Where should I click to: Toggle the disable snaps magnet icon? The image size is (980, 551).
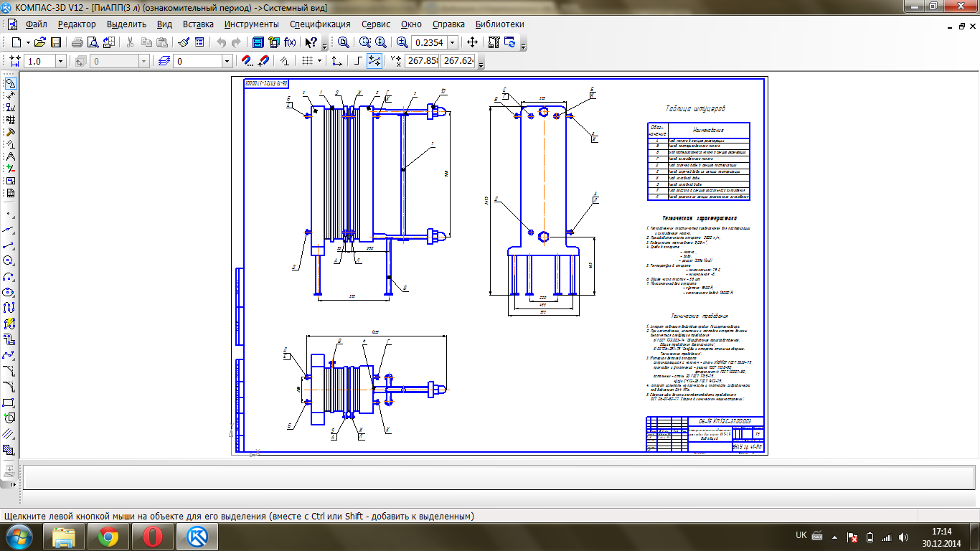263,61
